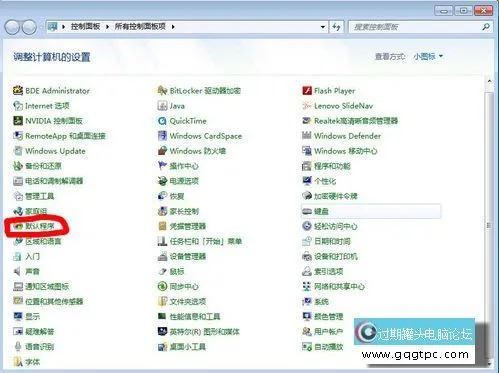Open the 颜色管理 link
499x373 pixels.
[329, 316]
